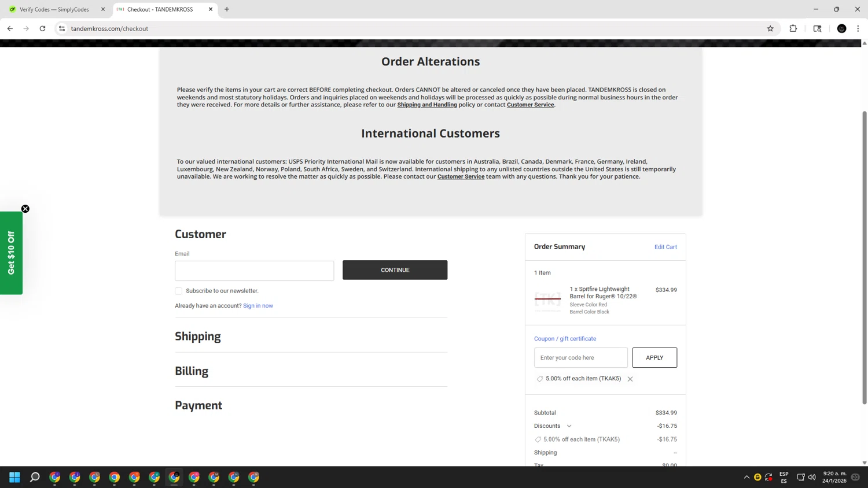Image resolution: width=868 pixels, height=488 pixels.
Task: Click Coupon / gift certificate link
Action: (565, 339)
